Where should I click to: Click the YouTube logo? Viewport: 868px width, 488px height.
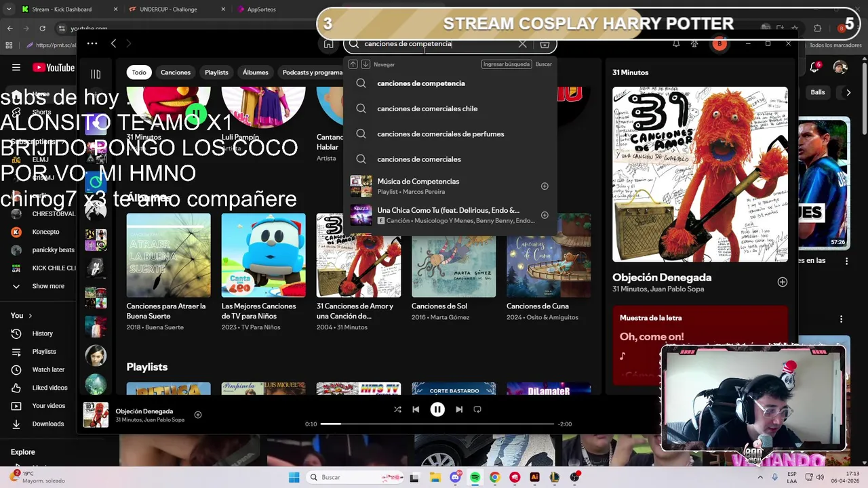click(x=54, y=67)
